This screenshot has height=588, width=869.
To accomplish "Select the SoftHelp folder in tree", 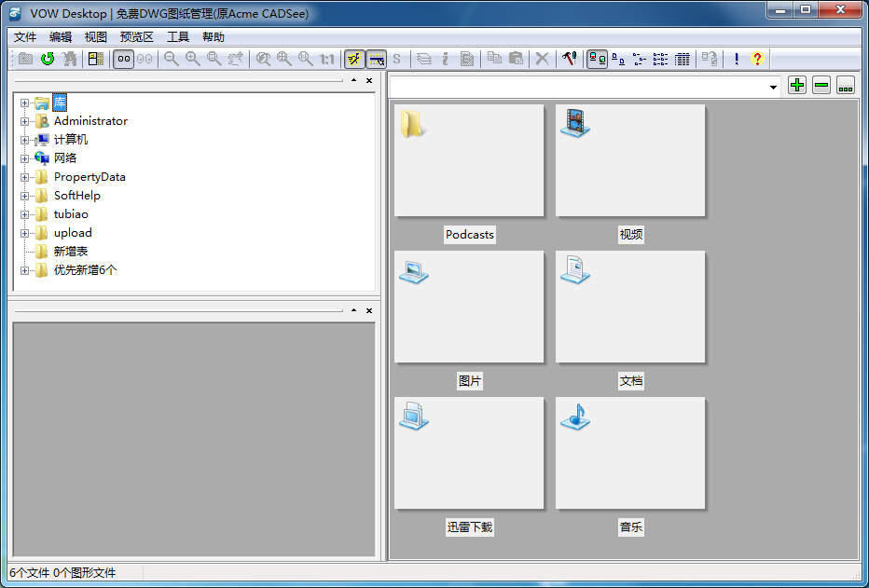I will 76,196.
